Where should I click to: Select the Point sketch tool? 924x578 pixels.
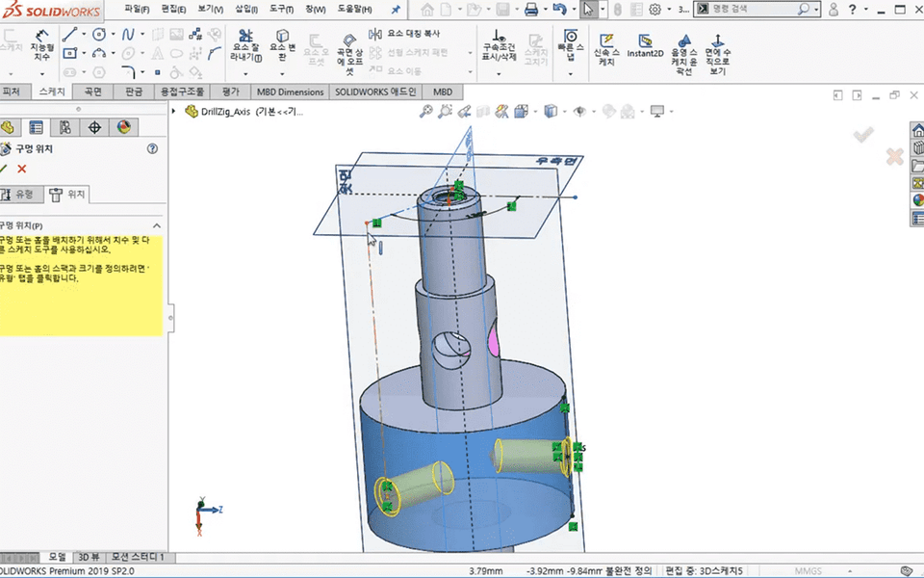[157, 72]
